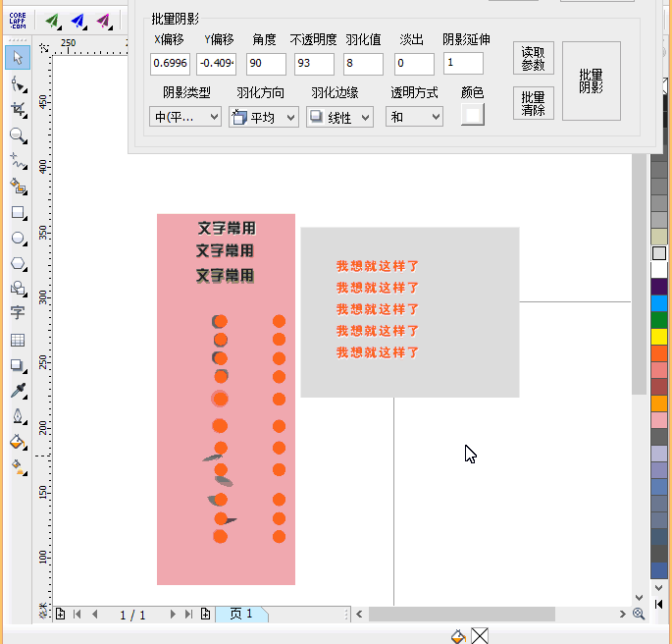Select the Eyedropper tool

click(x=18, y=391)
